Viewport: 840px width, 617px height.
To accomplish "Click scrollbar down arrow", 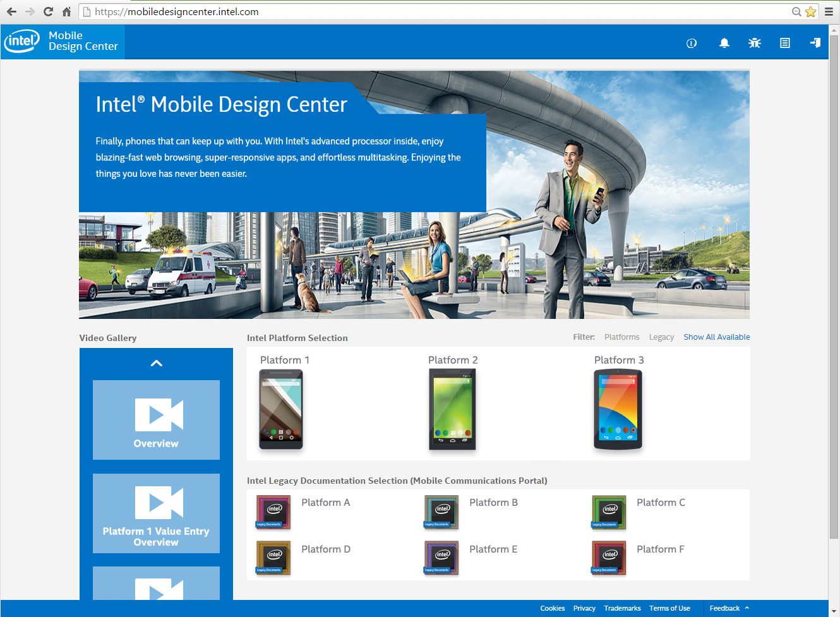I will click(x=834, y=611).
